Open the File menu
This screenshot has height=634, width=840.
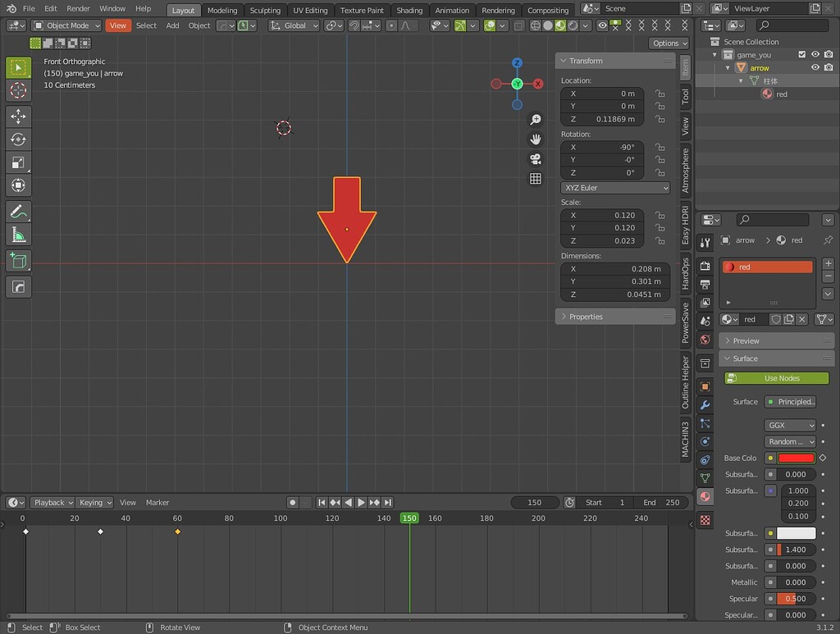(x=29, y=8)
